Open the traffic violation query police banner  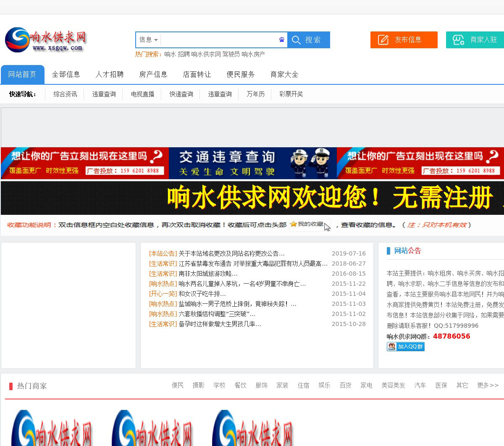click(x=252, y=163)
